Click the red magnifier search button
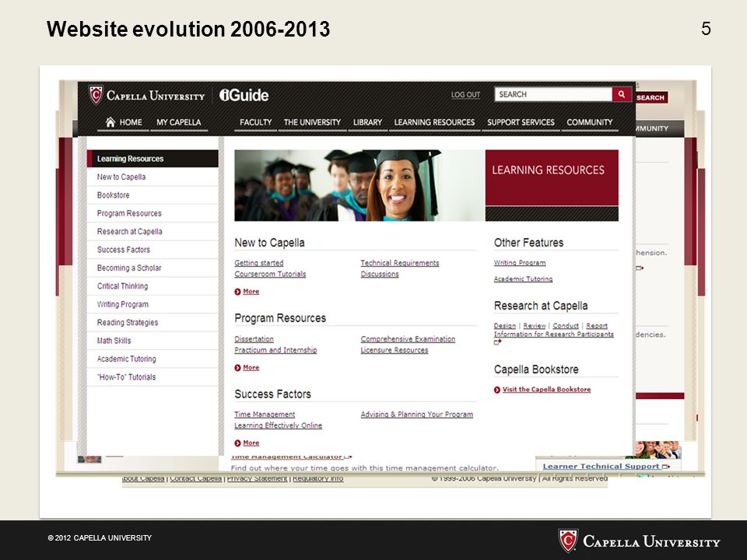The width and height of the screenshot is (747, 560). coord(622,94)
